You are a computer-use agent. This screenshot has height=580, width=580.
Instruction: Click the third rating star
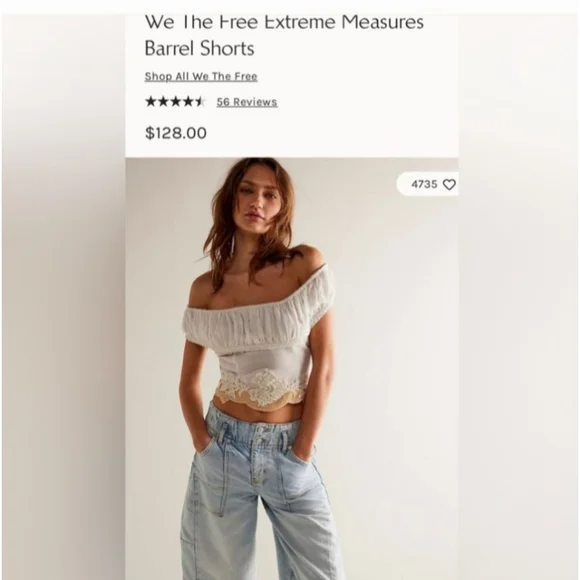pos(175,101)
